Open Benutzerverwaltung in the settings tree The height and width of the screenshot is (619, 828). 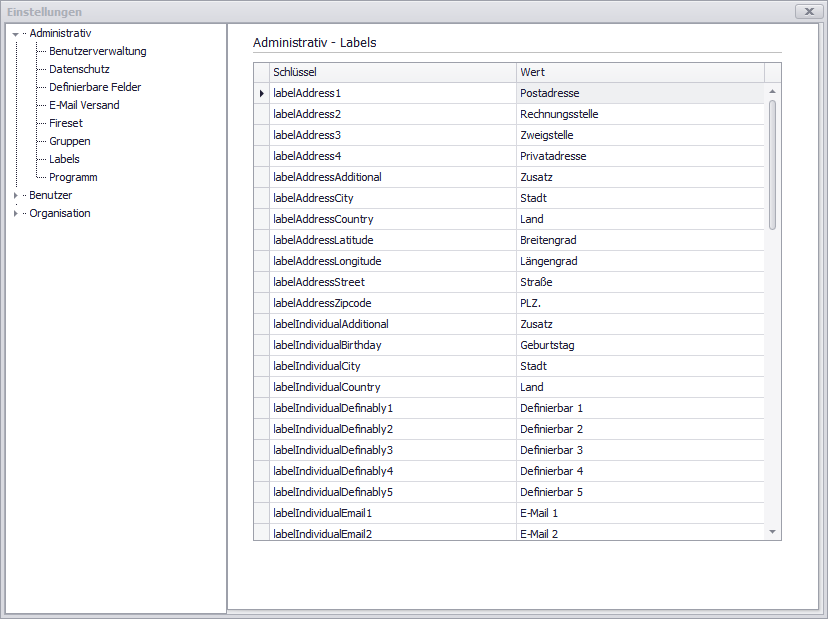coord(97,51)
